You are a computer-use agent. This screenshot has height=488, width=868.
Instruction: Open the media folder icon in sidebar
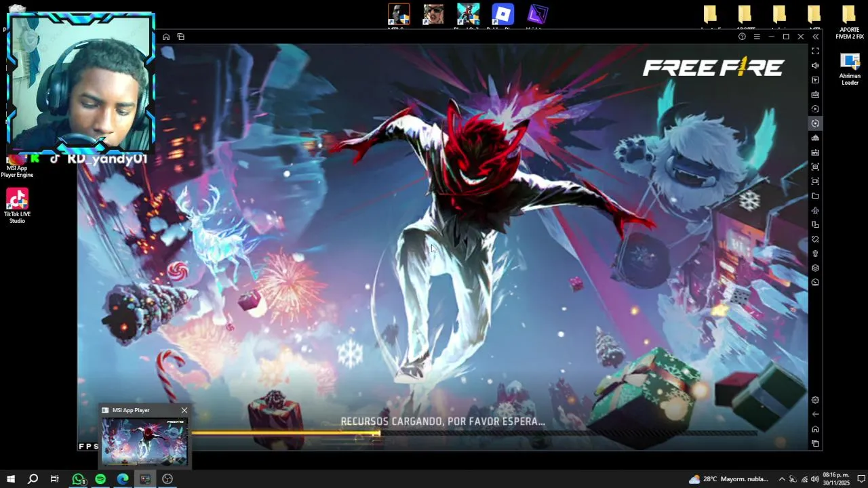coord(815,196)
